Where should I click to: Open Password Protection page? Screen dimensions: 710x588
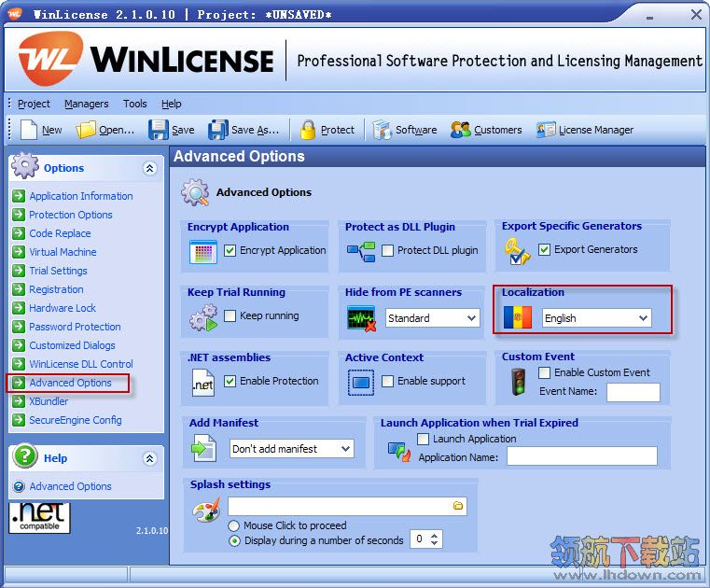click(x=75, y=327)
